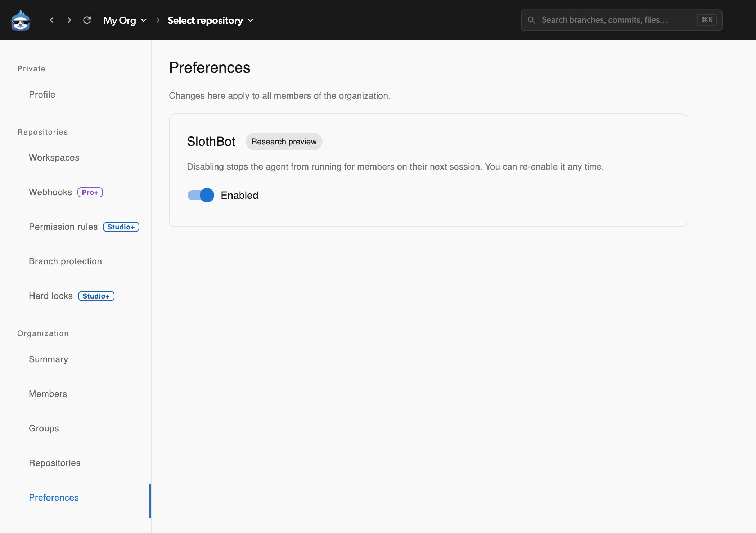Click the Repositories section header

click(x=42, y=132)
